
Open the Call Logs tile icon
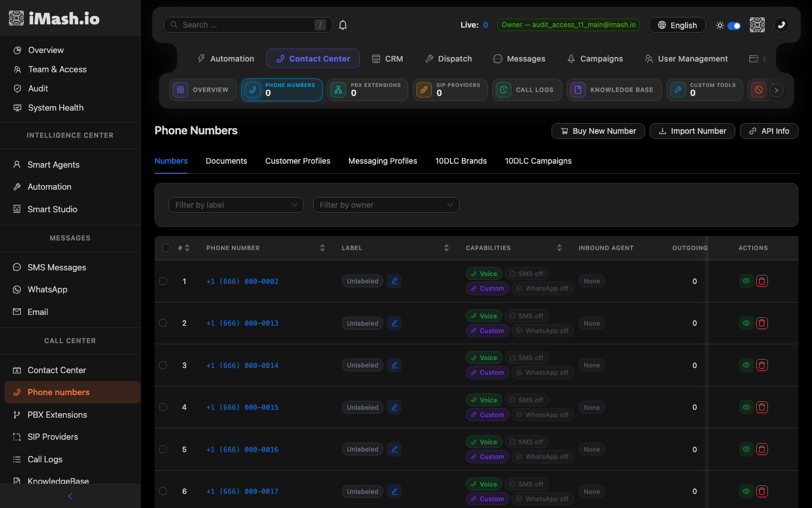pyautogui.click(x=504, y=90)
